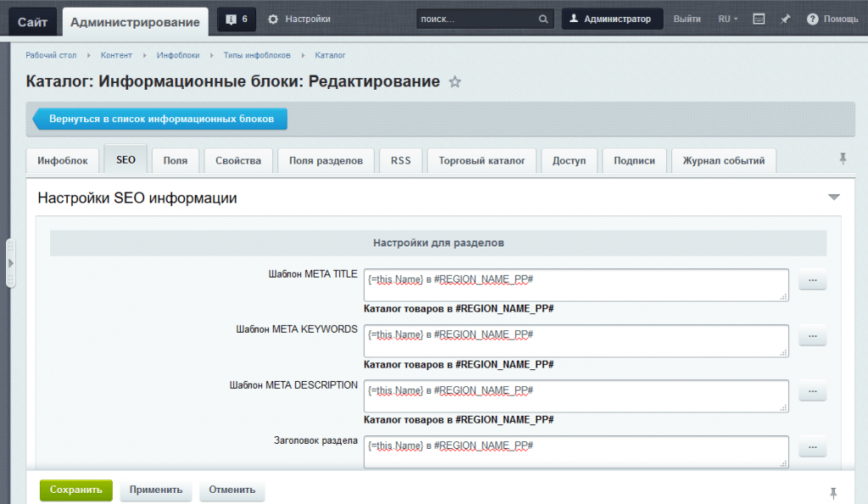Click the green Сохранить button
The width and height of the screenshot is (868, 504).
point(75,490)
